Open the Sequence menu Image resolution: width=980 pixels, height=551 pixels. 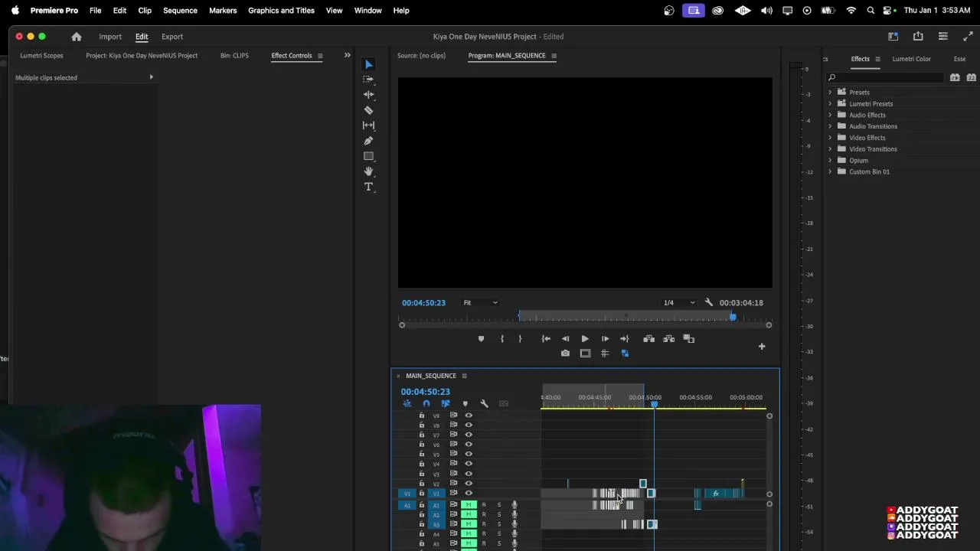(x=180, y=11)
